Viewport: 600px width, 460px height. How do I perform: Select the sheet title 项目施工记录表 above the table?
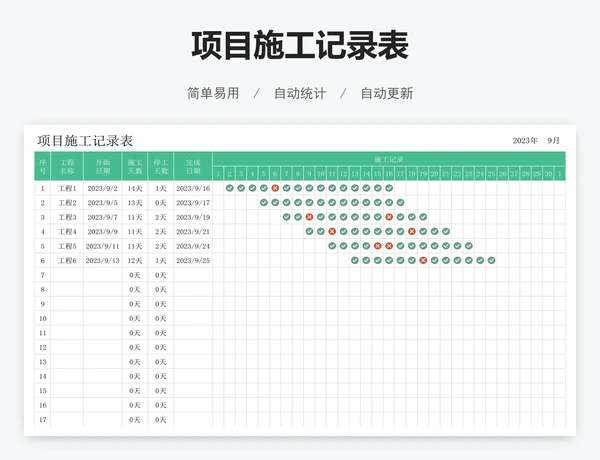(x=85, y=141)
